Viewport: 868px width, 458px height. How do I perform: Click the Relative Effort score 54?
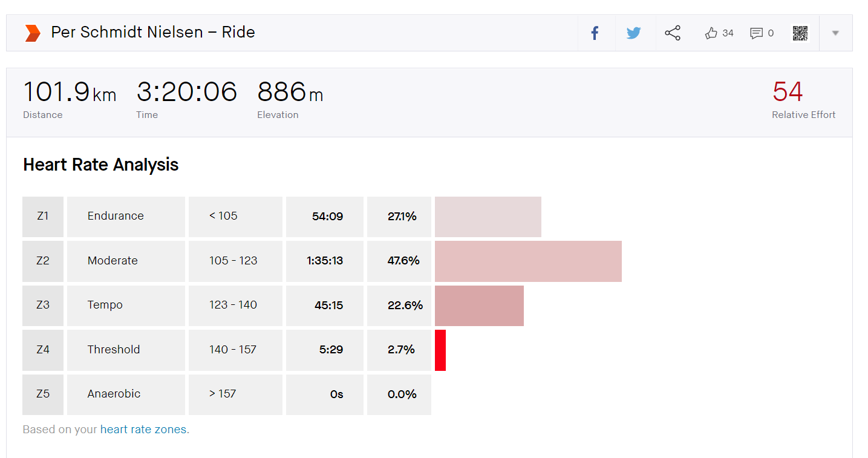click(x=788, y=92)
